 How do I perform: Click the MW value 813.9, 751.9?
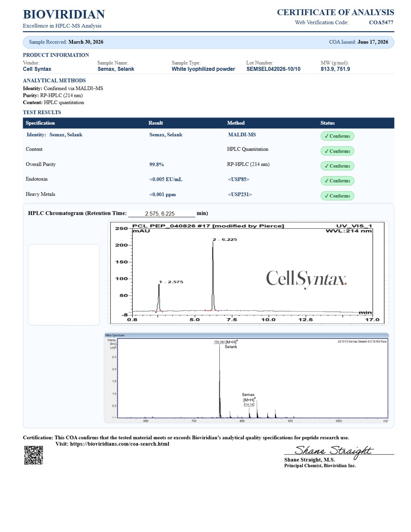pos(335,69)
